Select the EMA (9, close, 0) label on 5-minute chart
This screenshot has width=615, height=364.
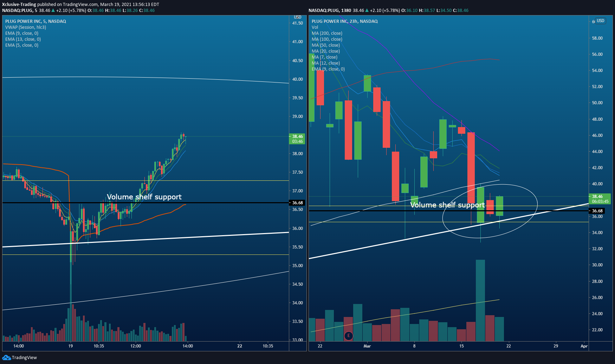coord(22,33)
